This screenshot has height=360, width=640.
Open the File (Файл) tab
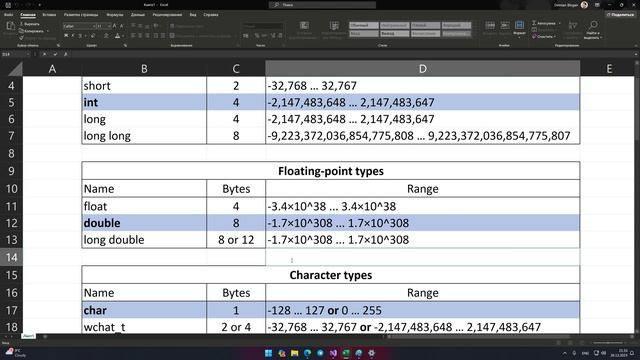(x=8, y=15)
